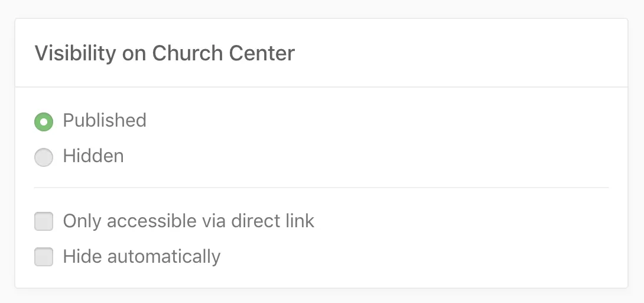Click the green Published radio circle
This screenshot has height=303, width=644.
[44, 121]
